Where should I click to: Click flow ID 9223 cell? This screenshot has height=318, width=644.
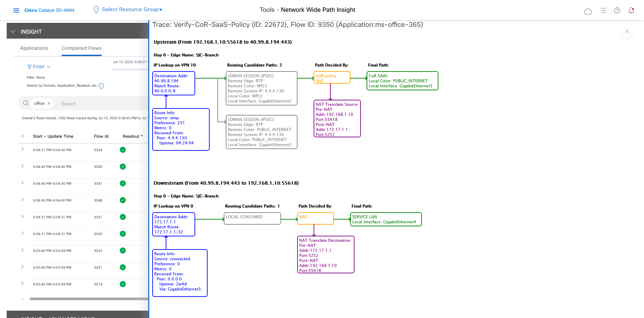(x=98, y=251)
